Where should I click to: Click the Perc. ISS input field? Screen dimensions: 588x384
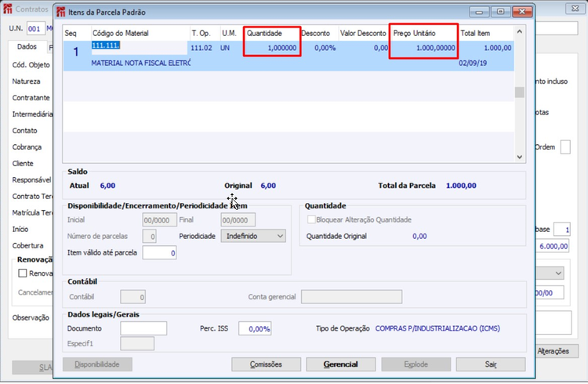coord(255,328)
